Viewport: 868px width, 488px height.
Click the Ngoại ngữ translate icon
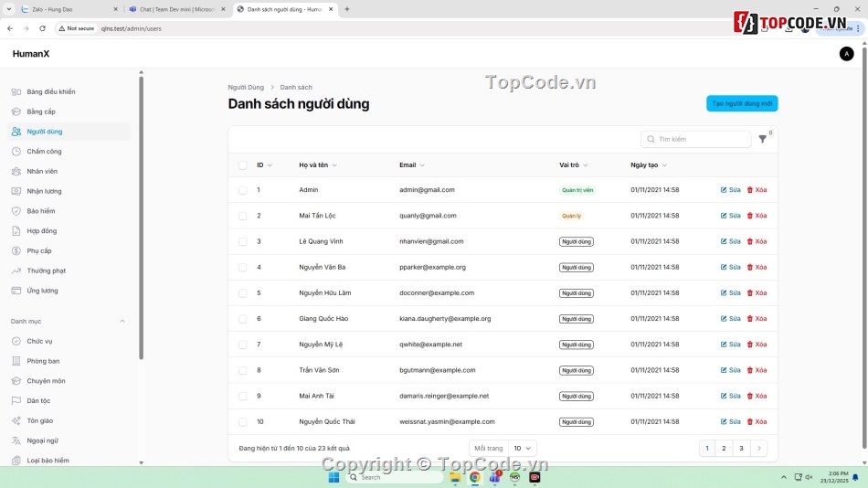pyautogui.click(x=16, y=440)
